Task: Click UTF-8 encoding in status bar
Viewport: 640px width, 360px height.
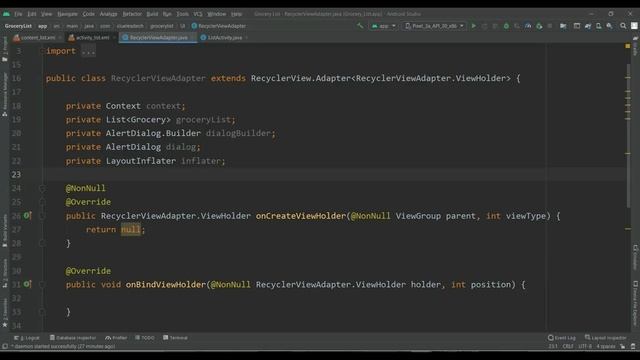Action: 584,346
